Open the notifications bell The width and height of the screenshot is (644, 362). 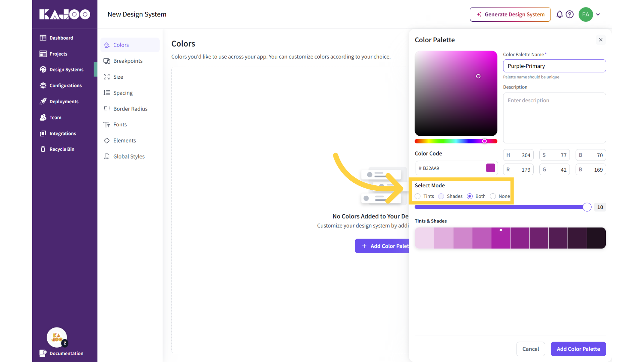[559, 14]
